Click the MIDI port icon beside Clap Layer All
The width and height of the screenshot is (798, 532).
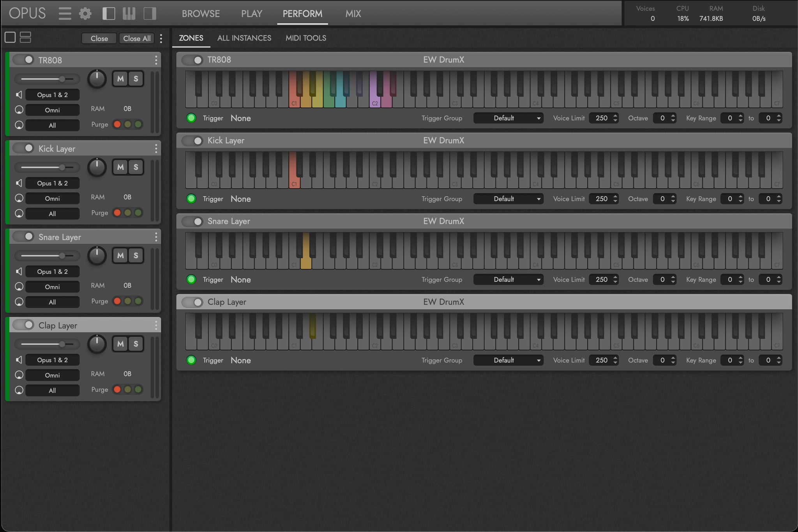click(x=19, y=390)
